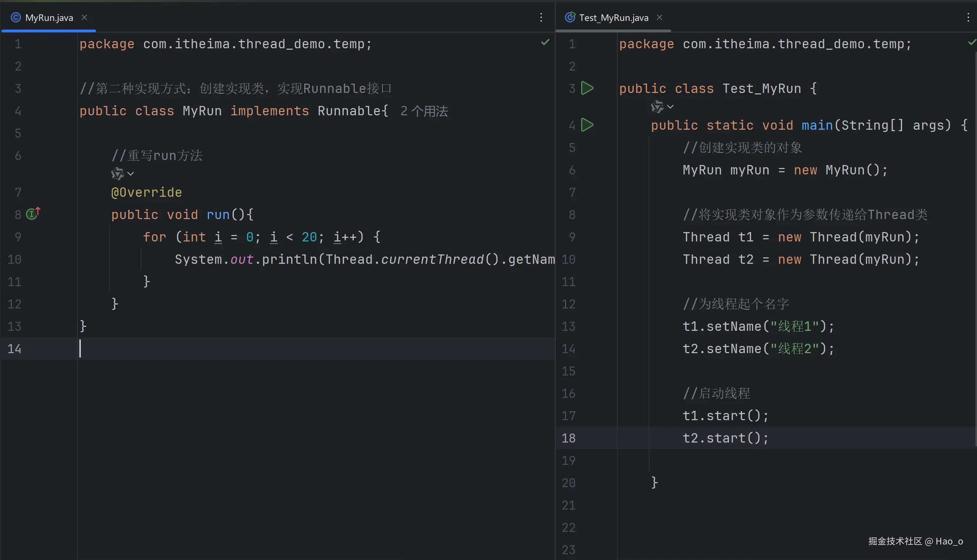Click green checkmark inspection icon in MyRun.java
The image size is (977, 560).
(x=545, y=42)
